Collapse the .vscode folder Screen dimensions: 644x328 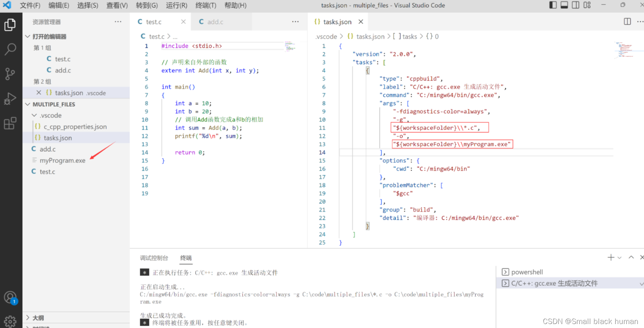[34, 115]
